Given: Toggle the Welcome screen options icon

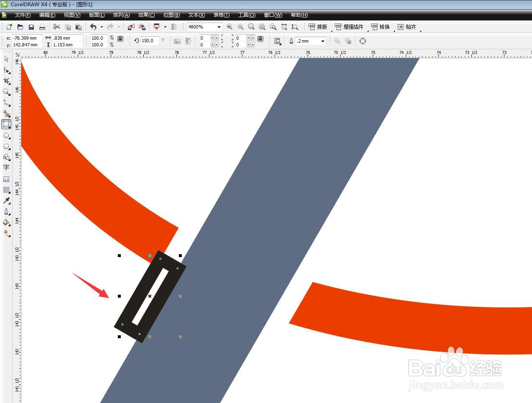Looking at the screenshot, I should point(174,27).
